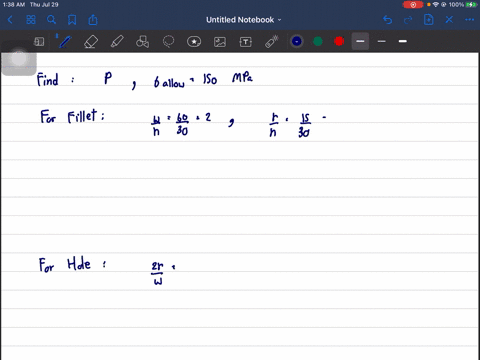
Task: Select the Image insert tool
Action: pyautogui.click(x=220, y=42)
